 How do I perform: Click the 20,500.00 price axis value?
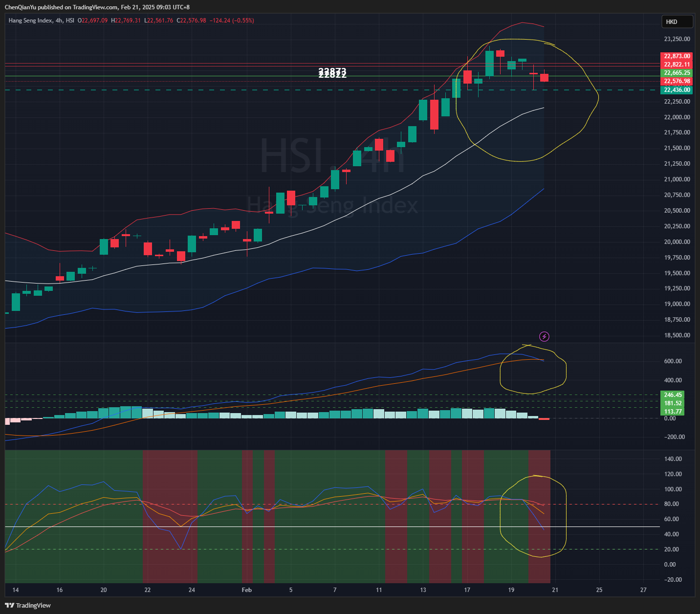tap(677, 211)
